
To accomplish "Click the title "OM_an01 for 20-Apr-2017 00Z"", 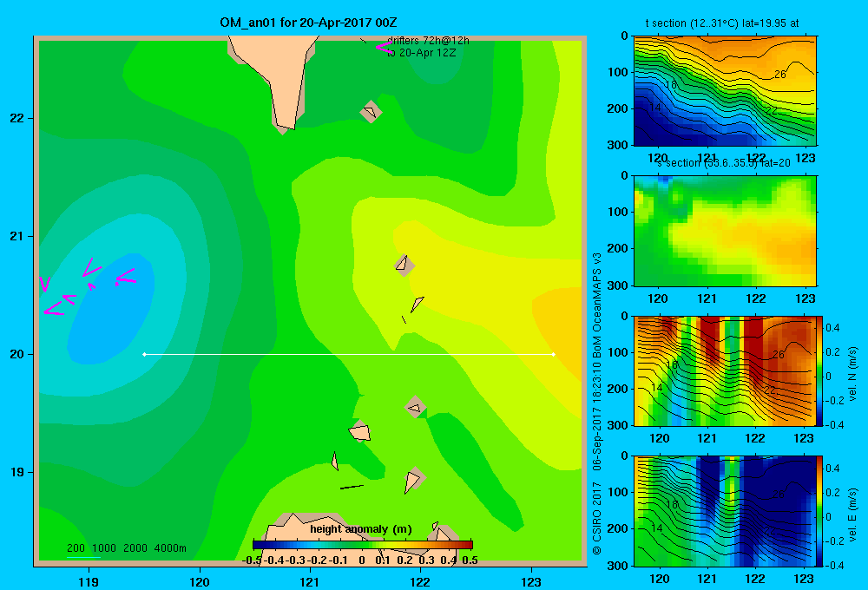I will click(x=308, y=23).
